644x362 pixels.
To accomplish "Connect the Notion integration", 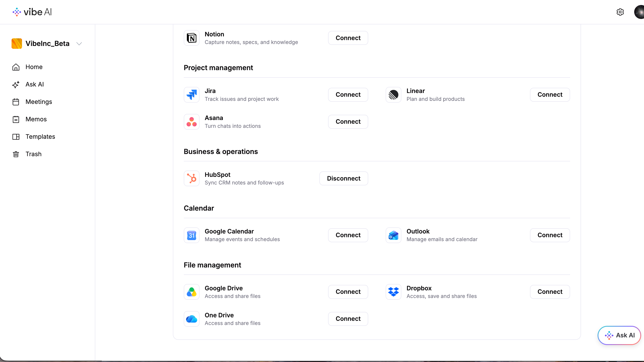I will click(348, 38).
